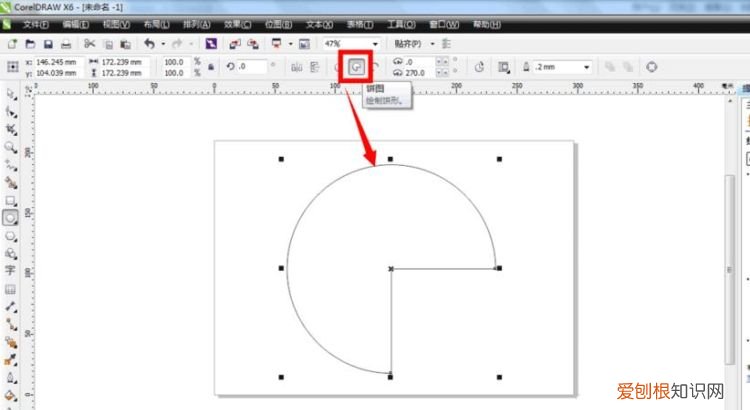Select the Pick tool in the toolbox
This screenshot has height=410, width=750.
pos(11,93)
